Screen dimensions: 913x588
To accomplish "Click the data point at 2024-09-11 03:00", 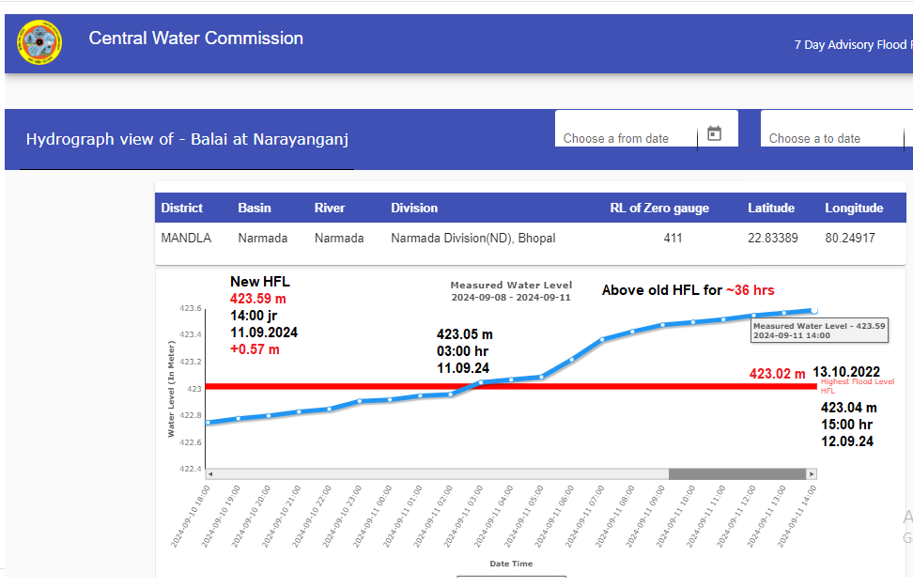I will [480, 382].
